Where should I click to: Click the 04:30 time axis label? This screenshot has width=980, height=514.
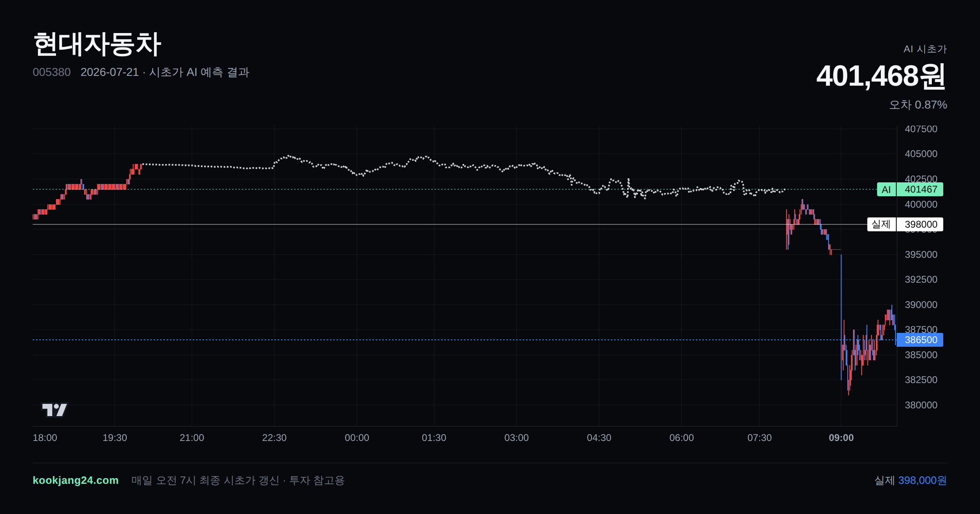(599, 438)
